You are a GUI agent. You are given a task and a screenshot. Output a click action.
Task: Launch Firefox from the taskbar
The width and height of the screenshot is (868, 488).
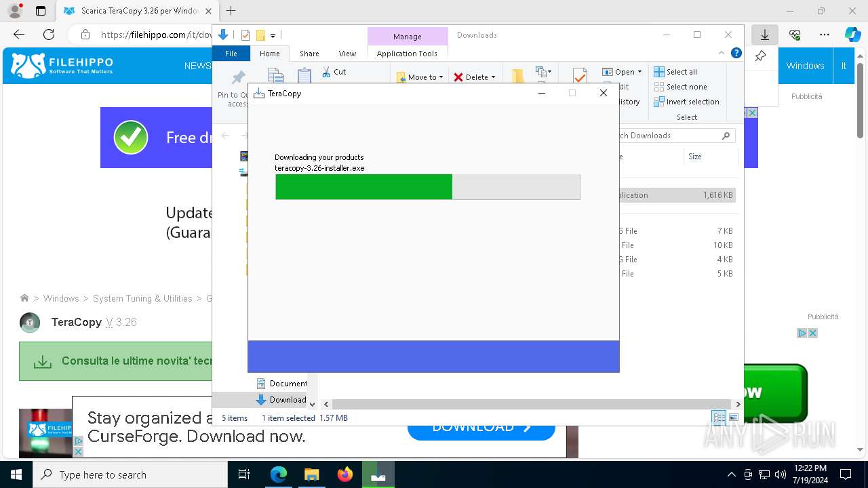345,475
